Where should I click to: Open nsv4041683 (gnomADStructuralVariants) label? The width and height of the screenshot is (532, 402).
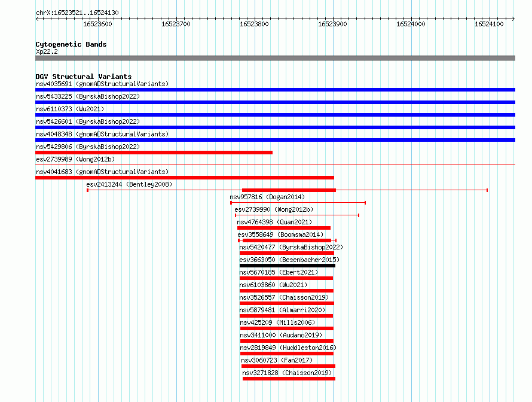point(102,172)
